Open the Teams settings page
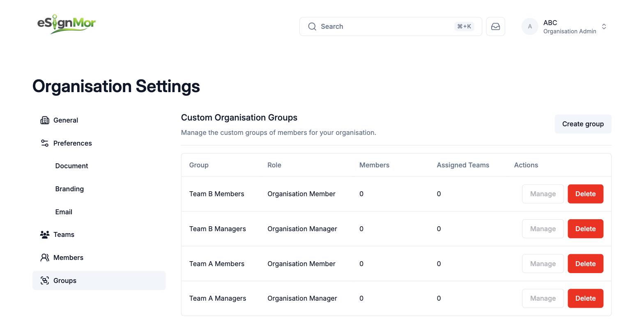This screenshot has width=644, height=320. coord(99,234)
